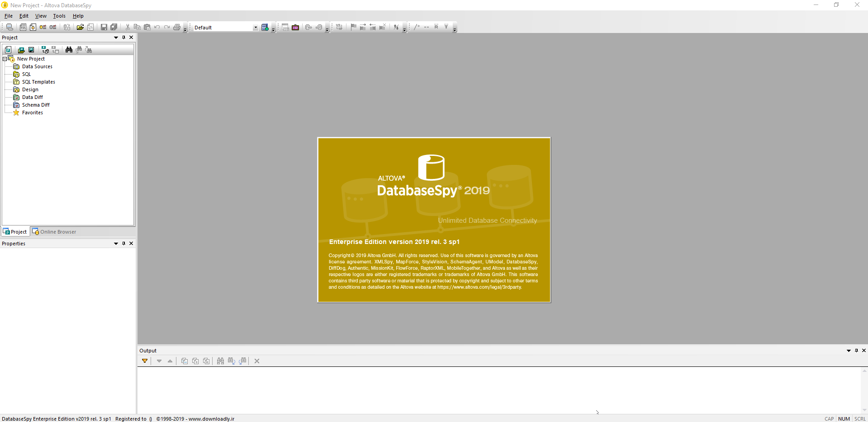This screenshot has height=422, width=868.
Task: Click the Save Project icon in Project pane
Action: [31, 50]
